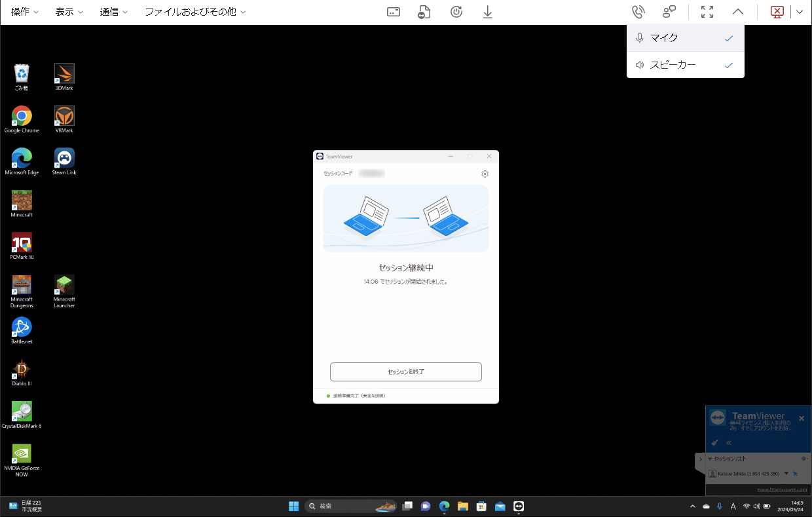The image size is (812, 517).
Task: Select the PCMark 10 desktop shortcut
Action: (x=22, y=246)
